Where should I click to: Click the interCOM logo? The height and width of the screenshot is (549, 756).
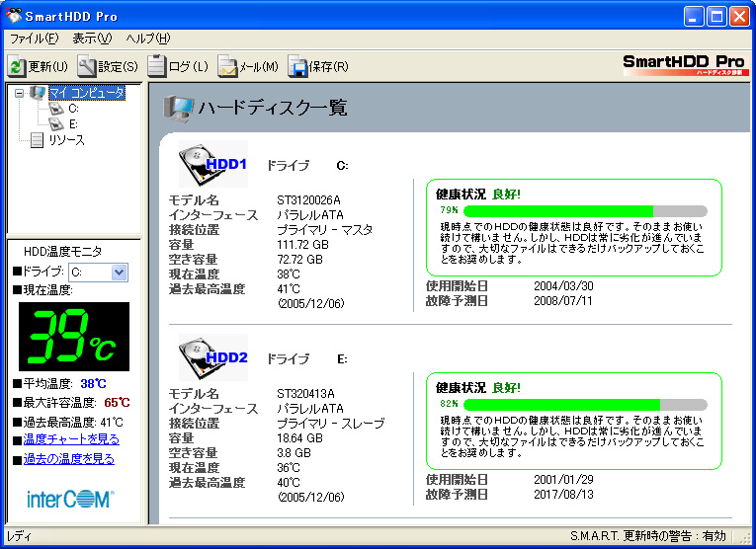pyautogui.click(x=69, y=500)
